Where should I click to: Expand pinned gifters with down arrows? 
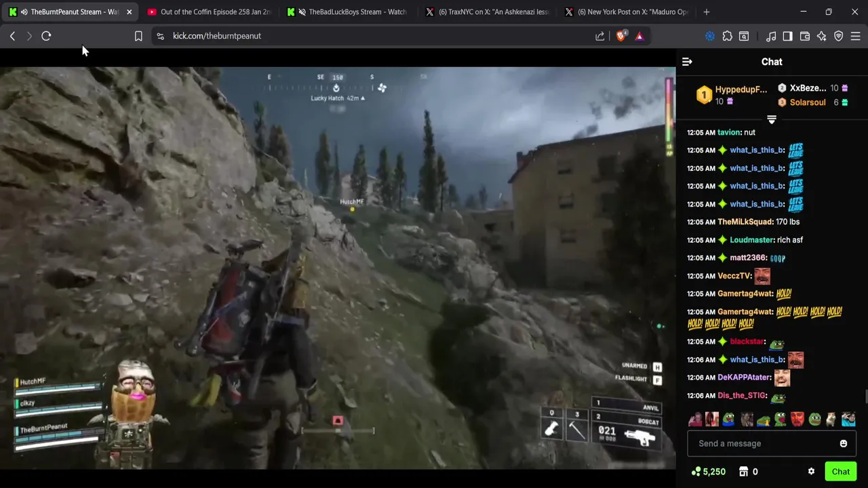771,119
